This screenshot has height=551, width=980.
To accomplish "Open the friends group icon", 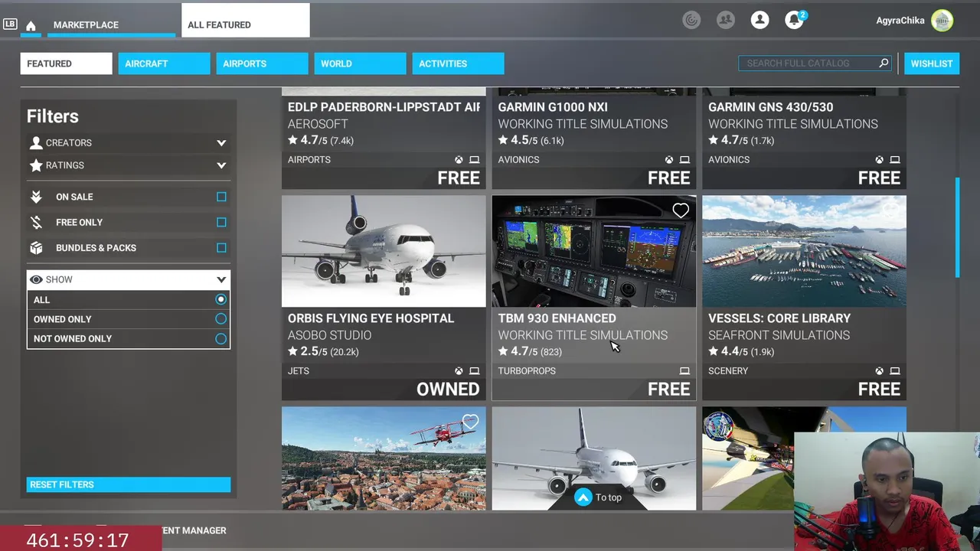I will point(726,20).
